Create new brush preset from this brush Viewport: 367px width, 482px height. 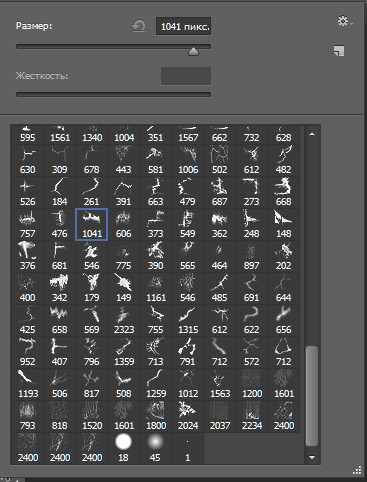pyautogui.click(x=339, y=51)
